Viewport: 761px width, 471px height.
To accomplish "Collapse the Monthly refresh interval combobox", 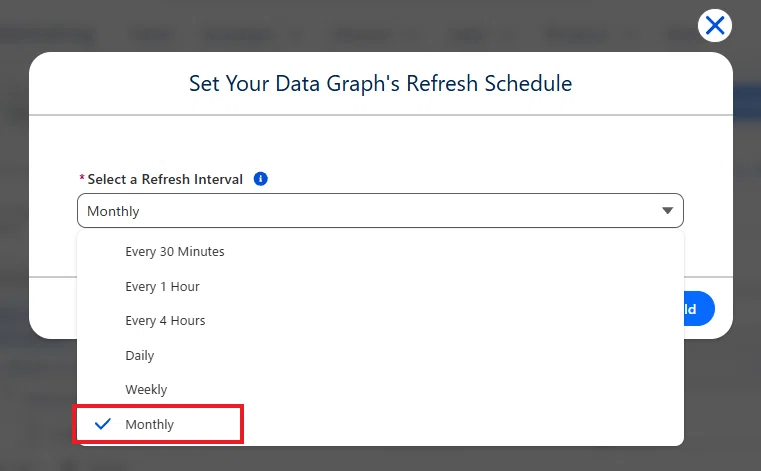I will (x=380, y=211).
